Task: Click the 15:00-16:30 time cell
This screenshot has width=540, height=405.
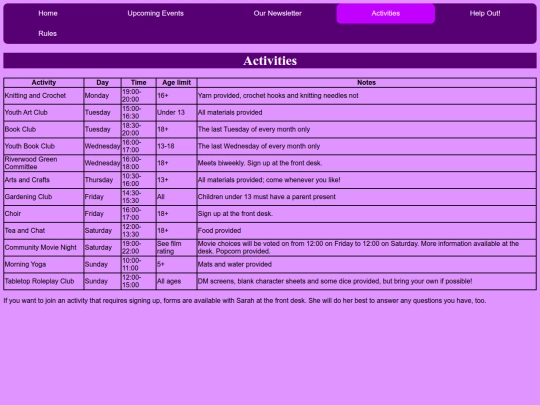Action: 139,113
